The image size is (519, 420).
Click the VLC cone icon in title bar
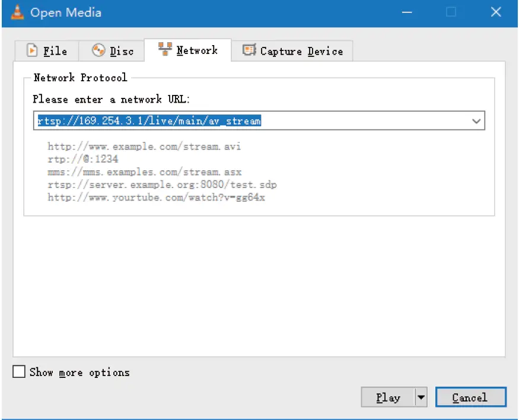tap(18, 12)
